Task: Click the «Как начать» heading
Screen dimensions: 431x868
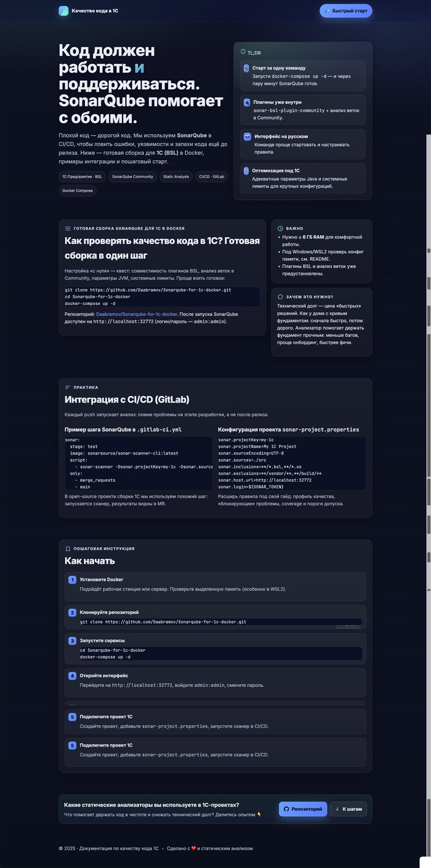Action: pyautogui.click(x=90, y=561)
